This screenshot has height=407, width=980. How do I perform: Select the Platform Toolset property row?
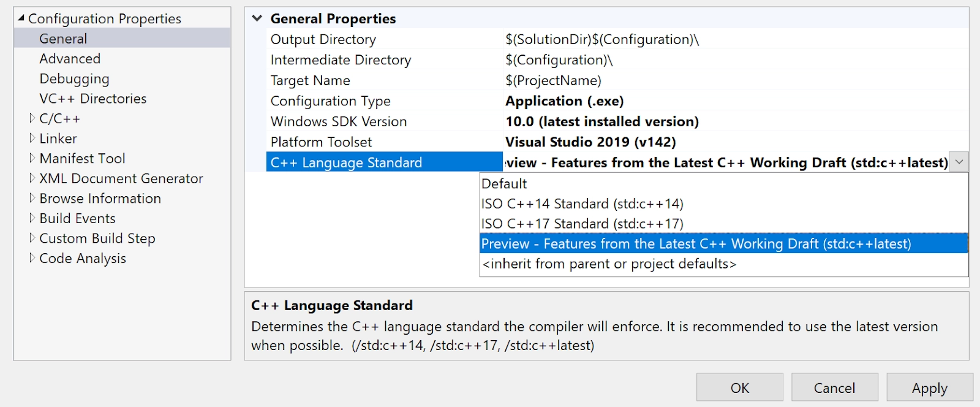pos(617,142)
